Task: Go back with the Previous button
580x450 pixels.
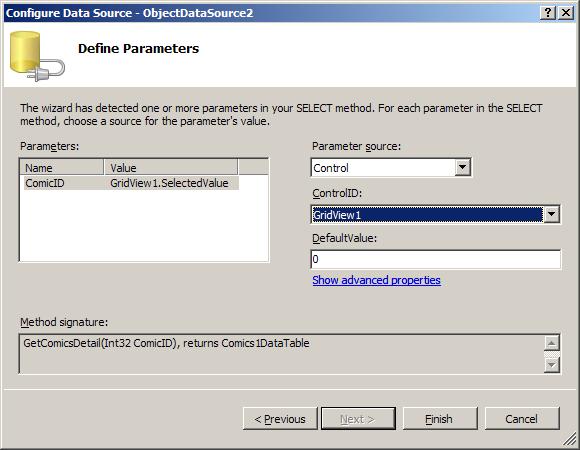Action: pyautogui.click(x=280, y=419)
